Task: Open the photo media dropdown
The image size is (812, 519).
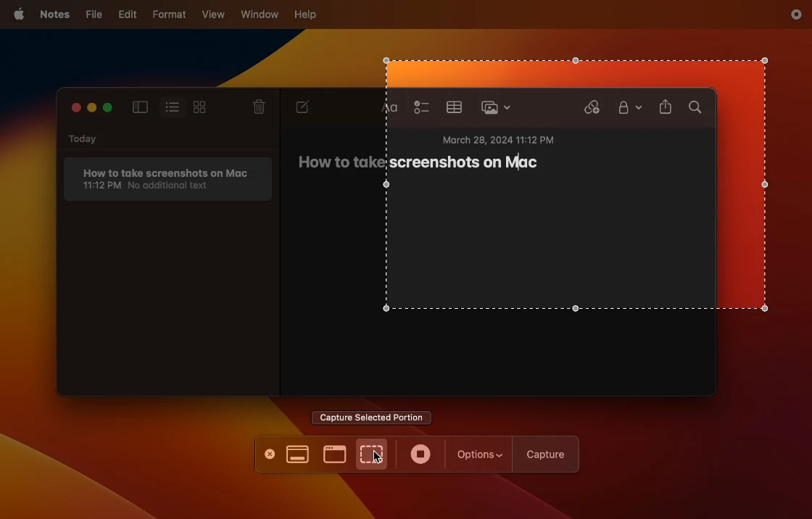Action: click(x=496, y=107)
